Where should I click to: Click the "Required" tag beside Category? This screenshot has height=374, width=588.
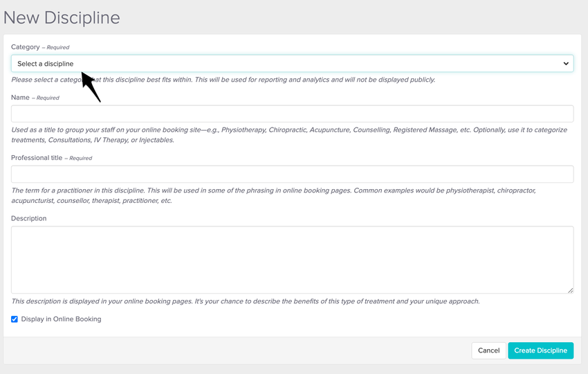coord(57,48)
